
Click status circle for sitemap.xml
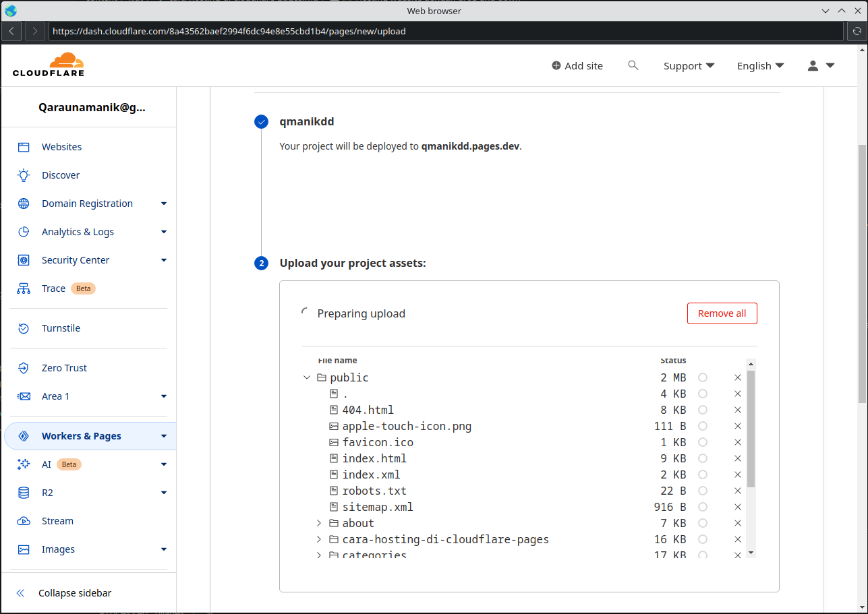703,507
